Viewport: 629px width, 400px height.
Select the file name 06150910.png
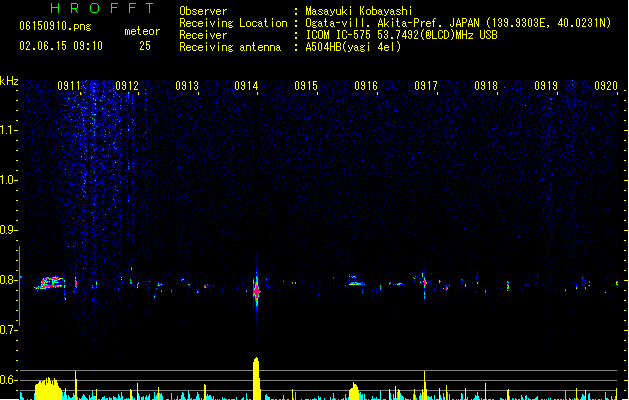[55, 26]
